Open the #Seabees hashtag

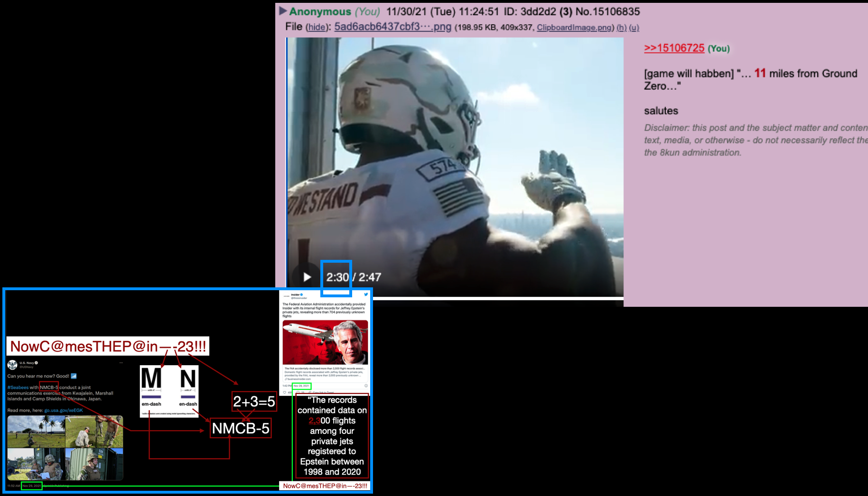(18, 387)
